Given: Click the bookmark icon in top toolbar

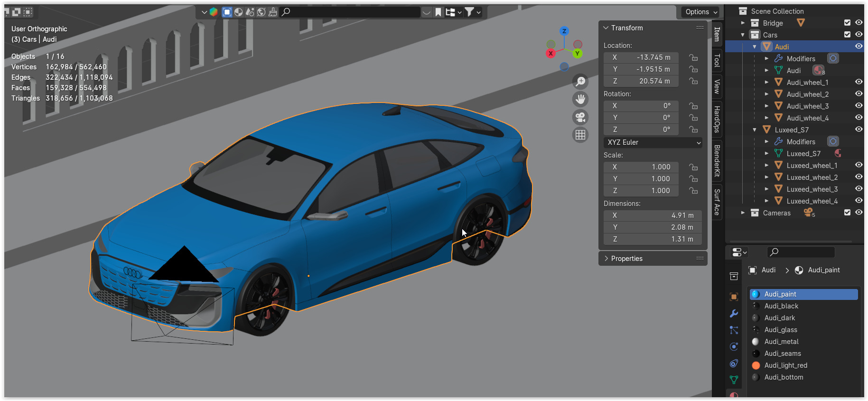Looking at the screenshot, I should coord(438,12).
